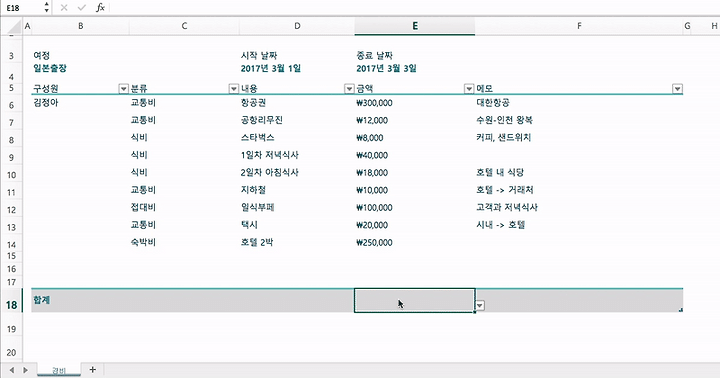Click the 대한항공 memo cell
The width and height of the screenshot is (720, 378).
(493, 103)
